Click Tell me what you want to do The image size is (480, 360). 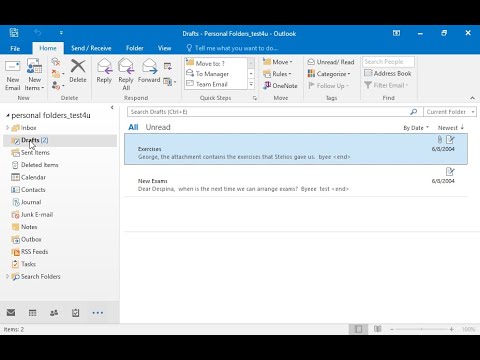click(x=232, y=48)
